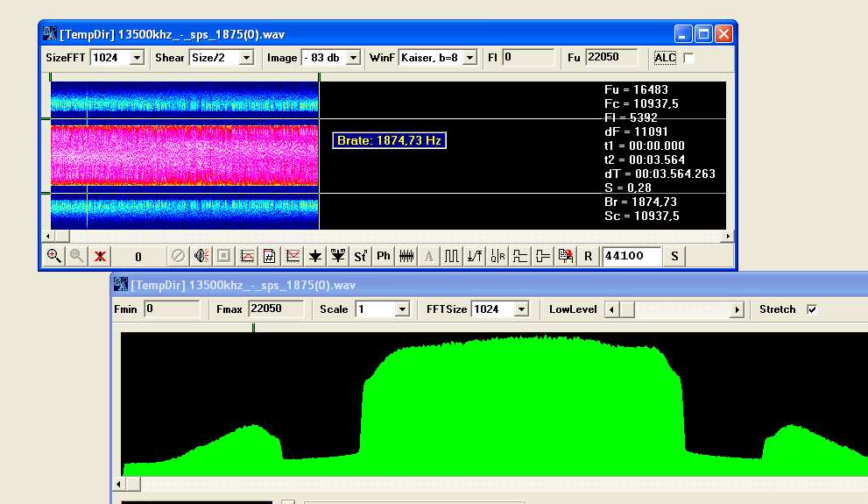Image resolution: width=868 pixels, height=504 pixels.
Task: Click the speaker playback icon
Action: 201,256
